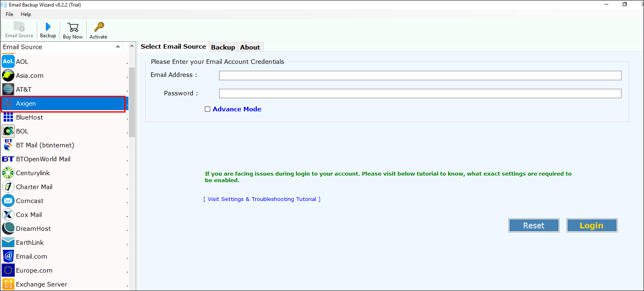This screenshot has height=291, width=644.
Task: Select the EarthLink envelope icon
Action: 8,242
